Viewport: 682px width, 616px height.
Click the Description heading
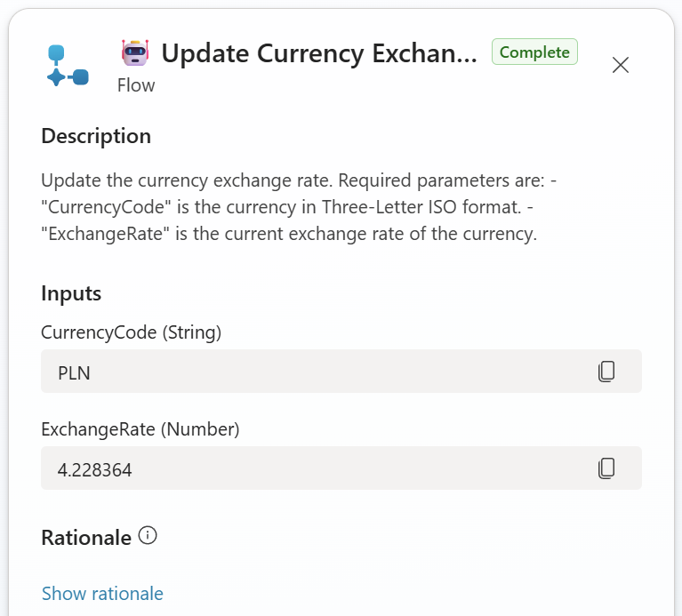pos(96,136)
